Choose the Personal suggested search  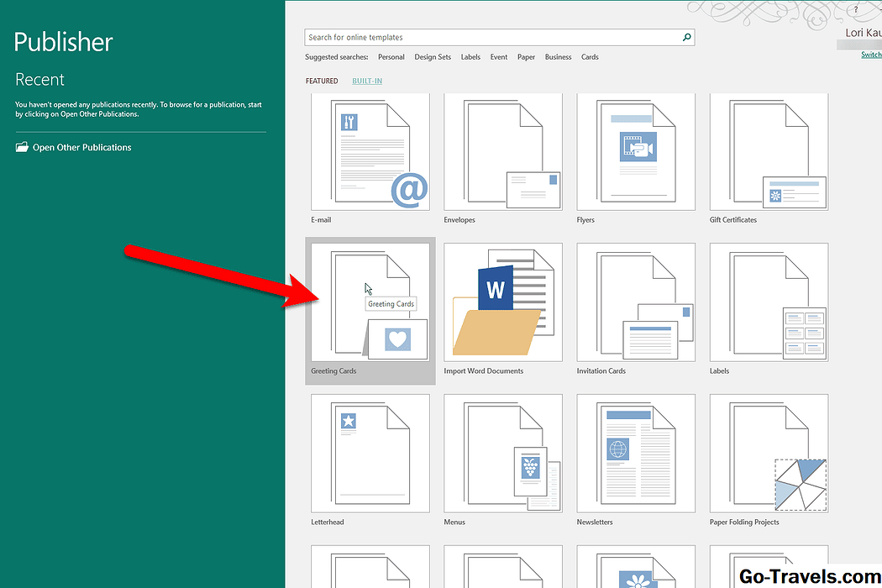(x=391, y=57)
